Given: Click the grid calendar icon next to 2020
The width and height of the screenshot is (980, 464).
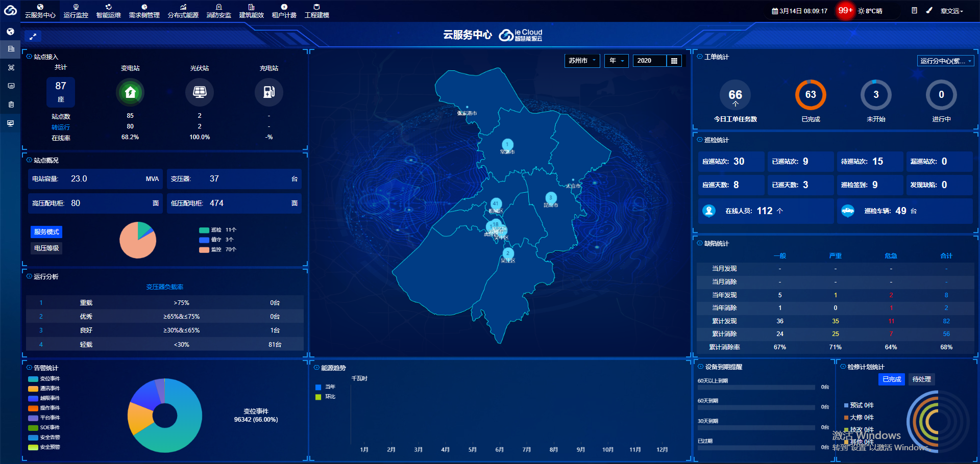Looking at the screenshot, I should 674,61.
